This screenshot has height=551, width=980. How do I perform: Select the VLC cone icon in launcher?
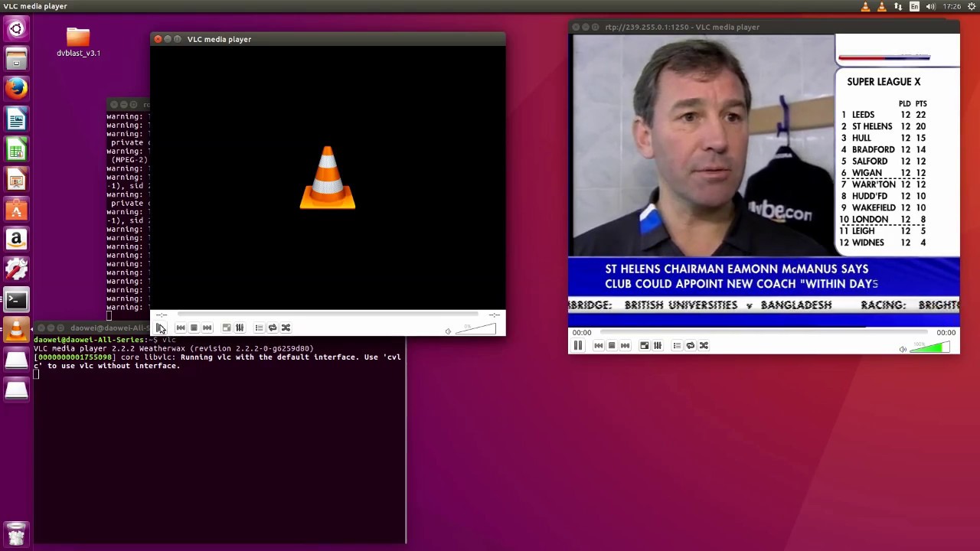16,330
